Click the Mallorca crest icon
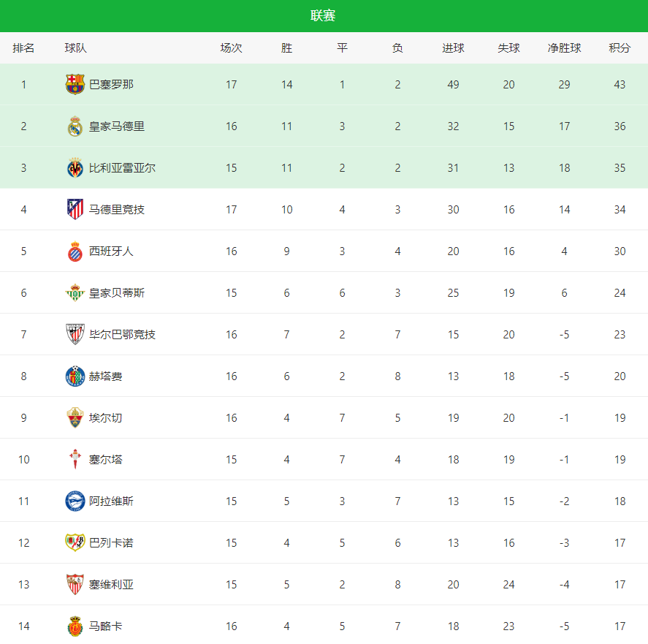This screenshot has height=644, width=648. pos(75,626)
